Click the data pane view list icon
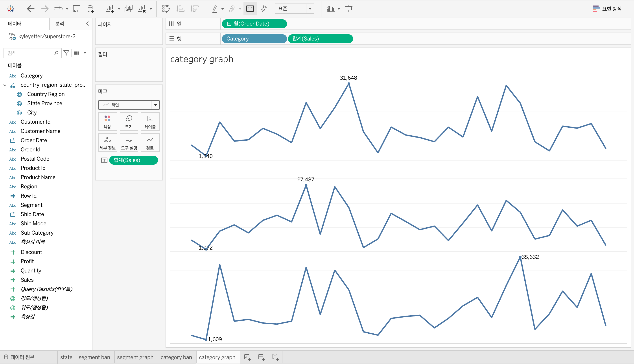Viewport: 634px width, 364px height. (77, 53)
